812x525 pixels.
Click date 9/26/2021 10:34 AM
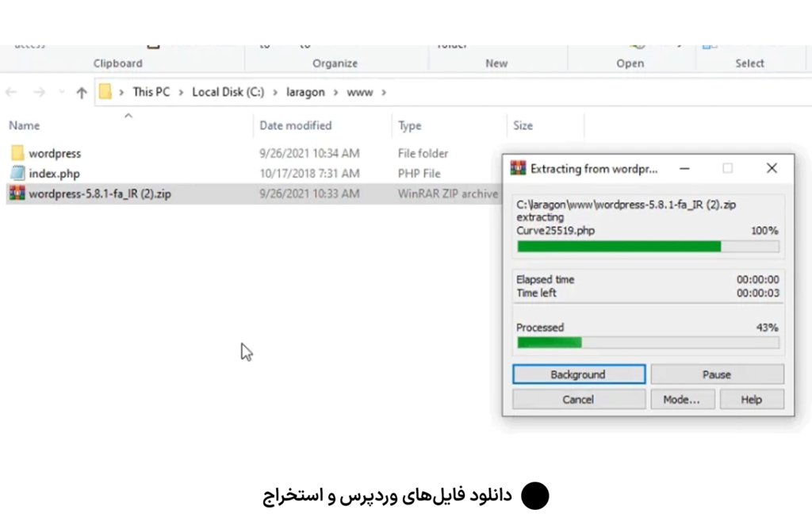(x=309, y=153)
